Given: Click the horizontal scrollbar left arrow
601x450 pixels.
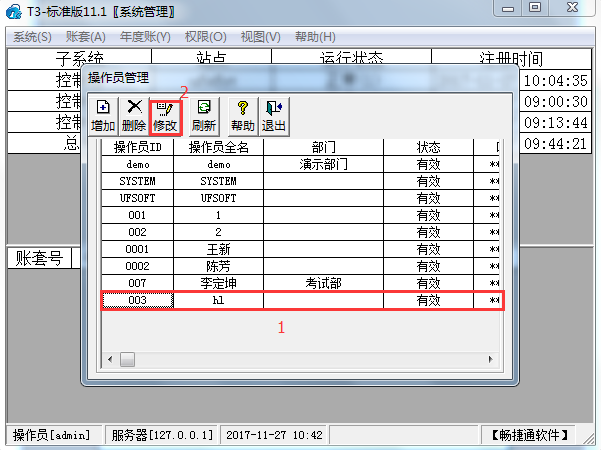Looking at the screenshot, I should (110, 360).
